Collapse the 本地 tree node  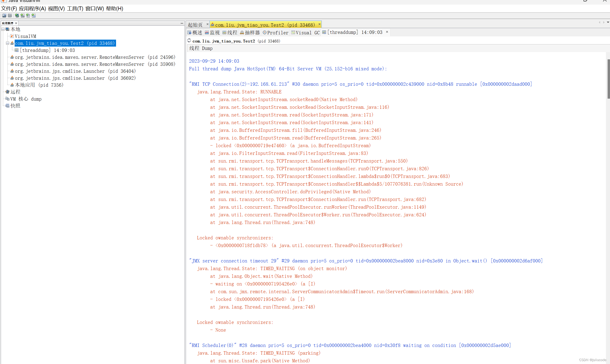click(3, 29)
